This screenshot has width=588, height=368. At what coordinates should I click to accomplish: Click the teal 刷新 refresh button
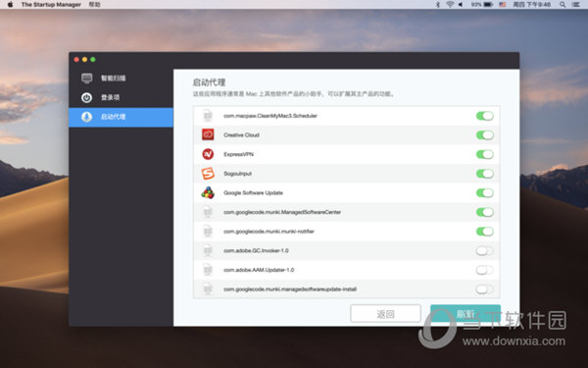pos(465,314)
